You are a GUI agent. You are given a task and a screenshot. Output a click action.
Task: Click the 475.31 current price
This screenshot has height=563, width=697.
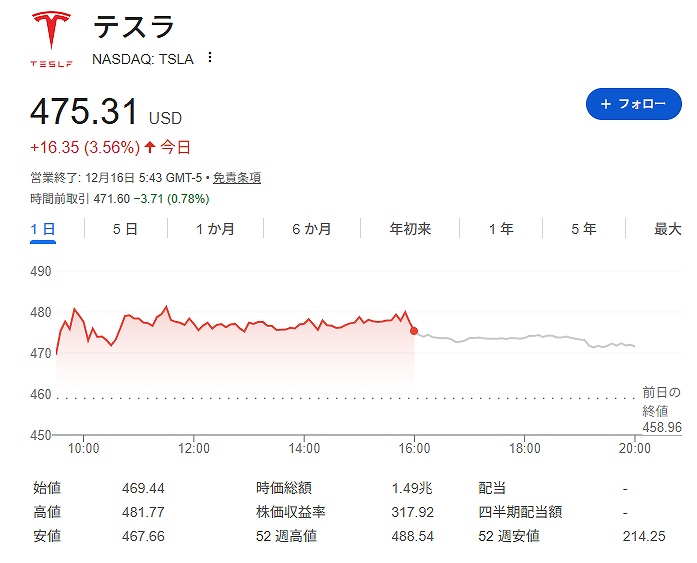click(x=85, y=111)
